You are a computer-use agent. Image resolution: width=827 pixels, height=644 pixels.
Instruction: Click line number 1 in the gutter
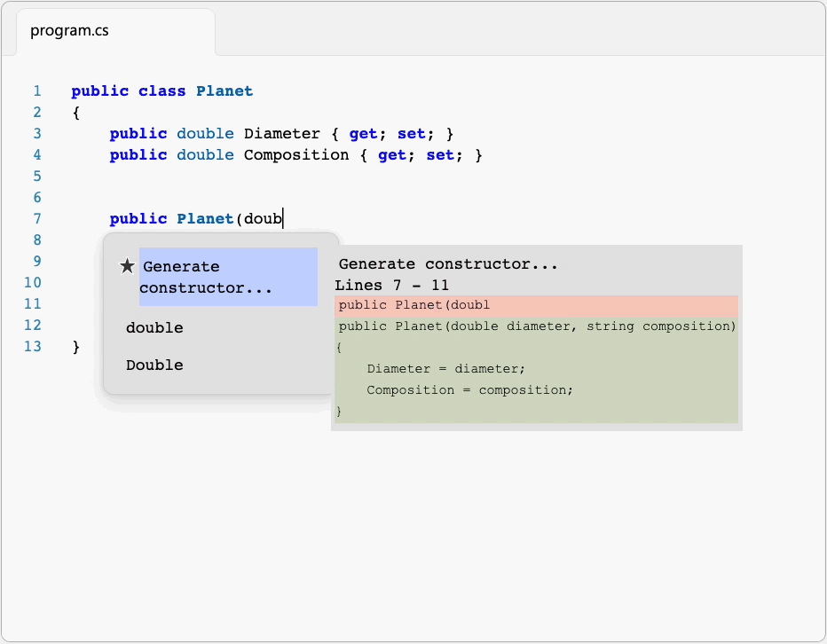(x=36, y=91)
